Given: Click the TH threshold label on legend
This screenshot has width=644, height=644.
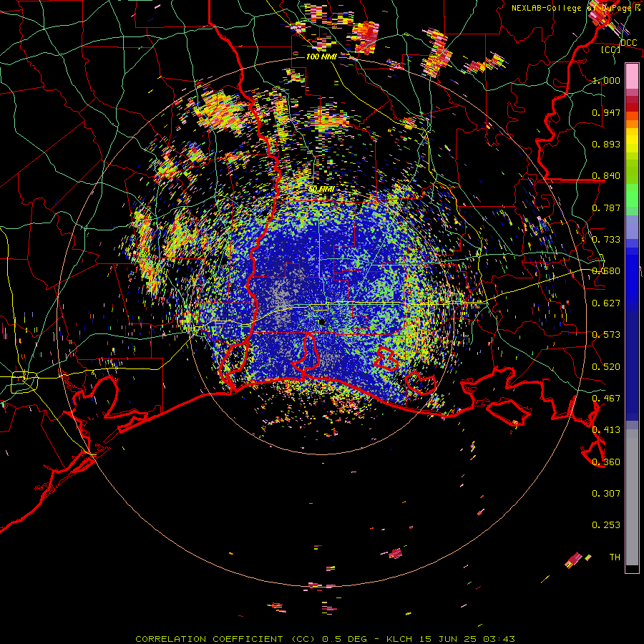Looking at the screenshot, I should click(615, 557).
